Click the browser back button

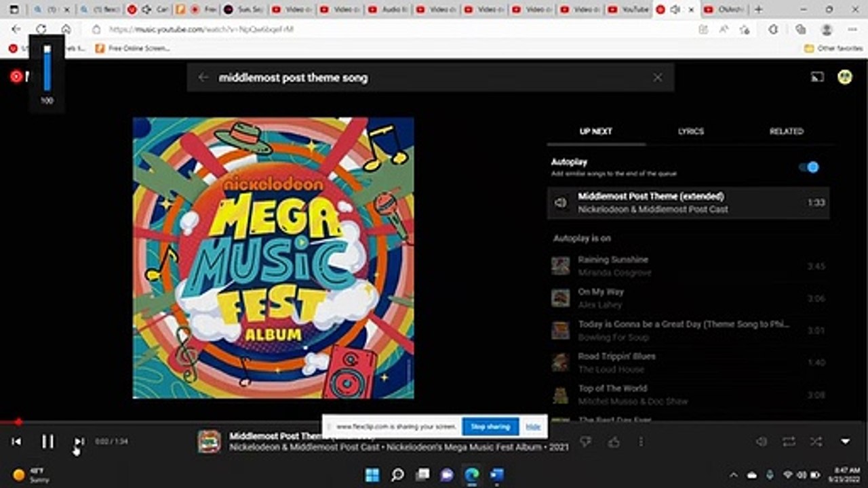16,29
